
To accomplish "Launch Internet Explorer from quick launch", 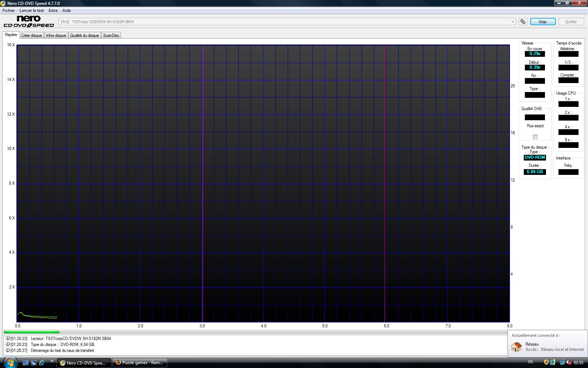I will [x=42, y=363].
